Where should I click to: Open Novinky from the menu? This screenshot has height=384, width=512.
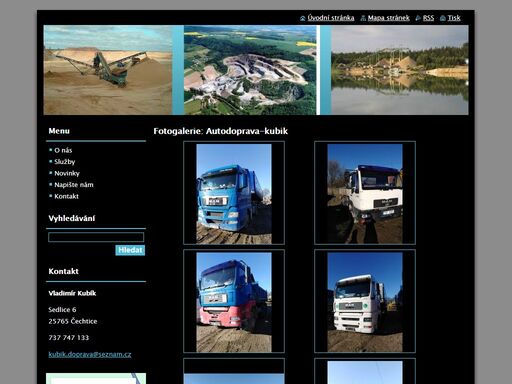click(67, 173)
